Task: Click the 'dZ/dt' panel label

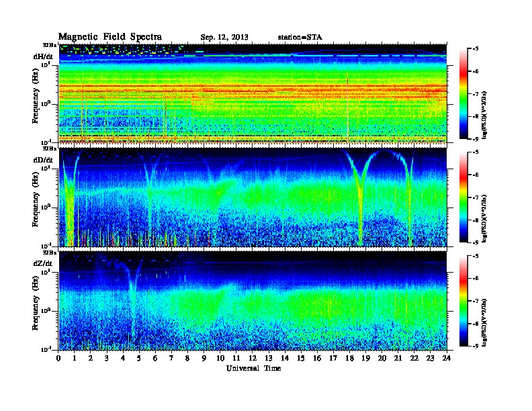Action: [x=43, y=263]
